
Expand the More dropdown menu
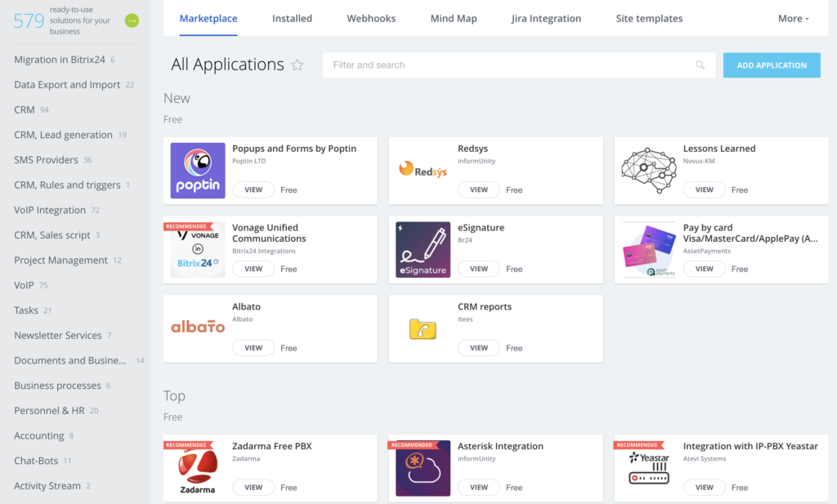point(793,19)
